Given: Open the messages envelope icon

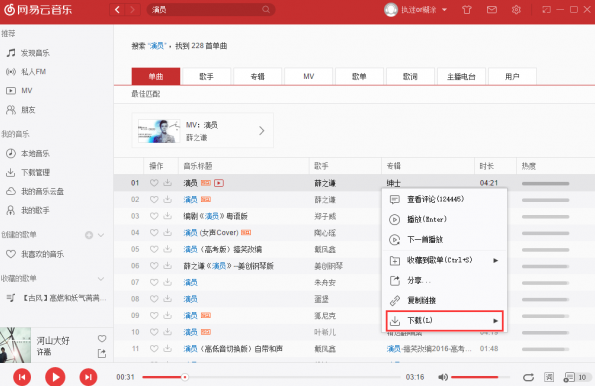Looking at the screenshot, I should [x=492, y=9].
